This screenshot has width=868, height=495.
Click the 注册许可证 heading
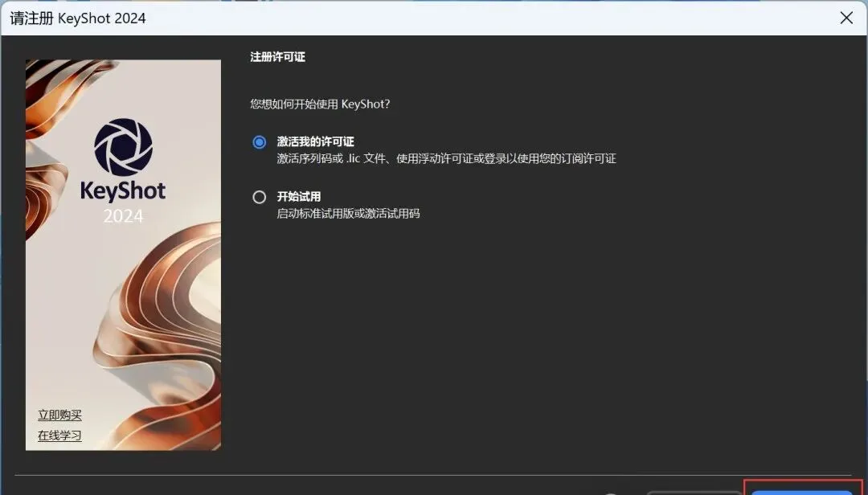(277, 57)
